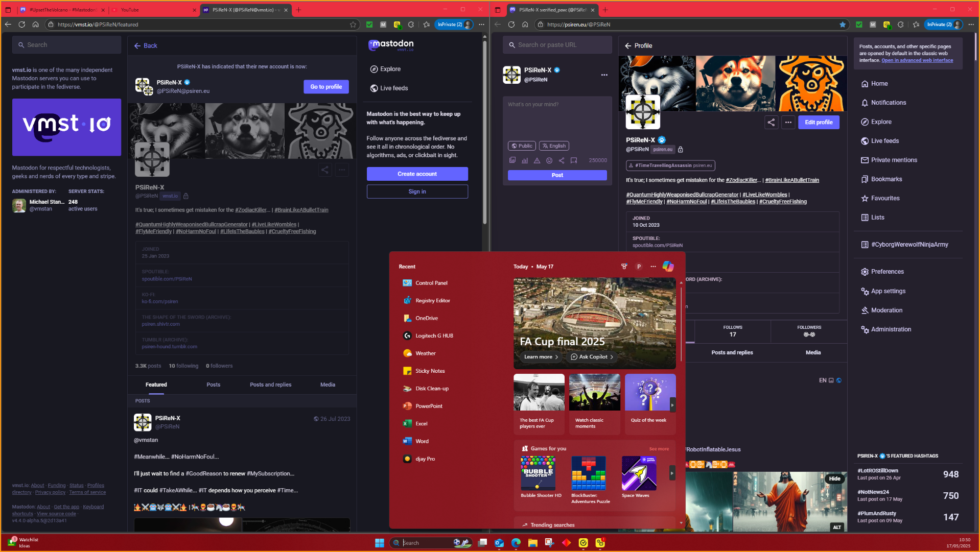980x552 pixels.
Task: Open Administration in psiren.eu sidebar
Action: [886, 330]
